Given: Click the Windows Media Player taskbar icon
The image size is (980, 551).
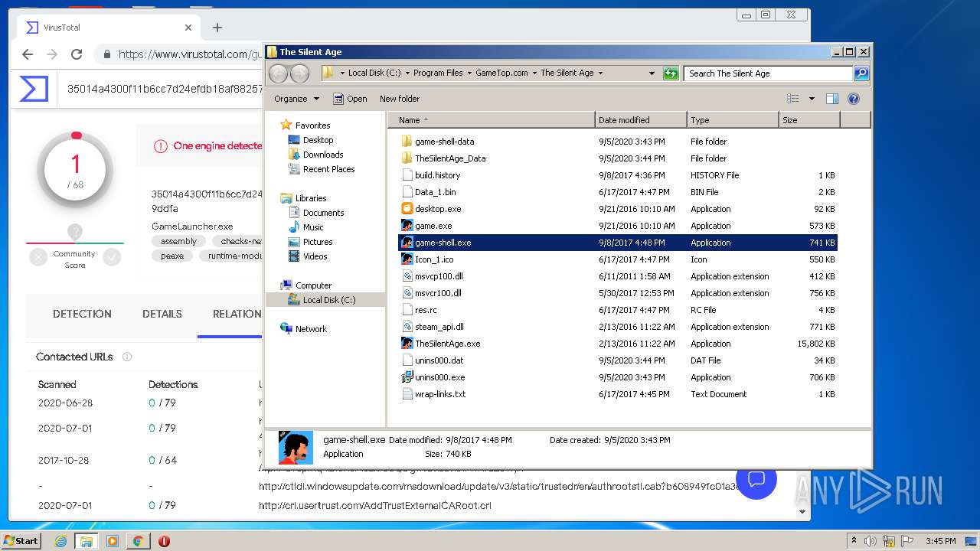Looking at the screenshot, I should click(113, 541).
